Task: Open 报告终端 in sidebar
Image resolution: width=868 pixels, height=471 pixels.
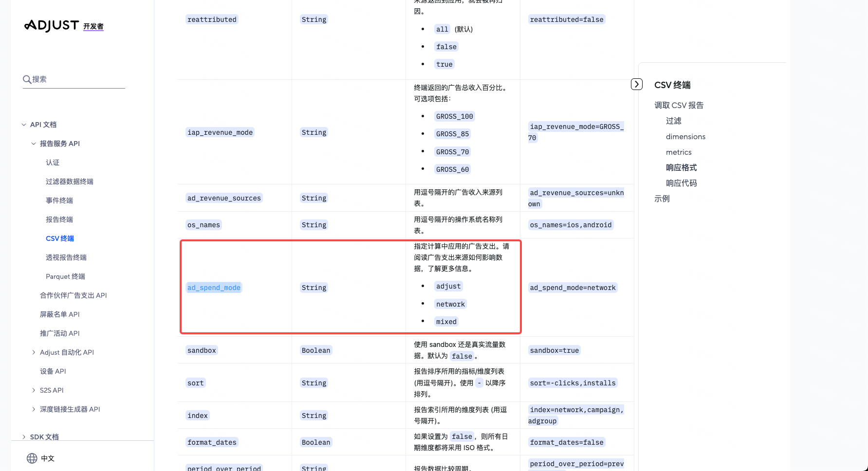Action: pos(59,219)
